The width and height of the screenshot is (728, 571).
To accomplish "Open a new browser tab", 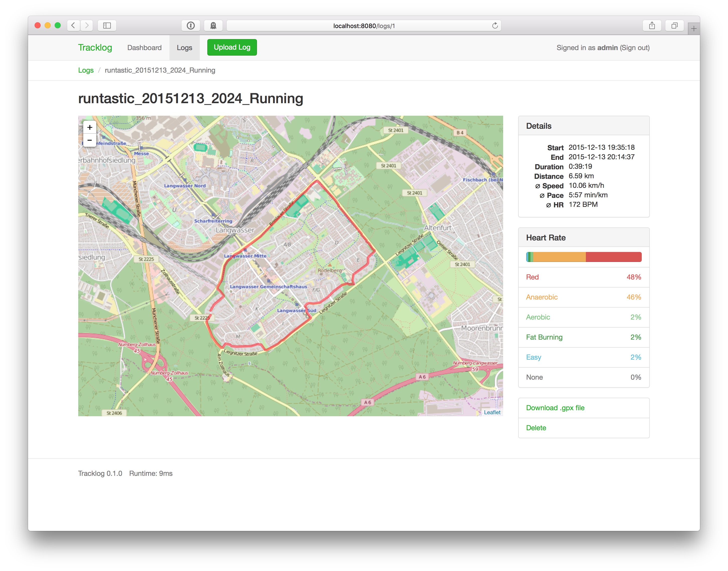I will [x=694, y=29].
